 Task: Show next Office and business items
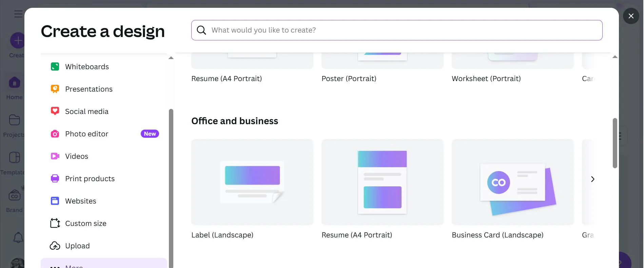pos(592,179)
